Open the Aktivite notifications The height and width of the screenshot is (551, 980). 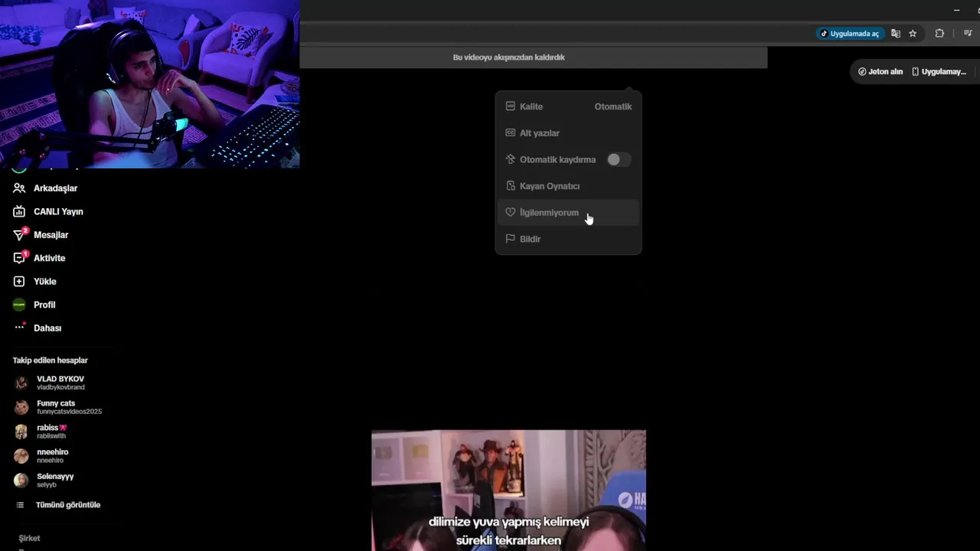tap(49, 258)
